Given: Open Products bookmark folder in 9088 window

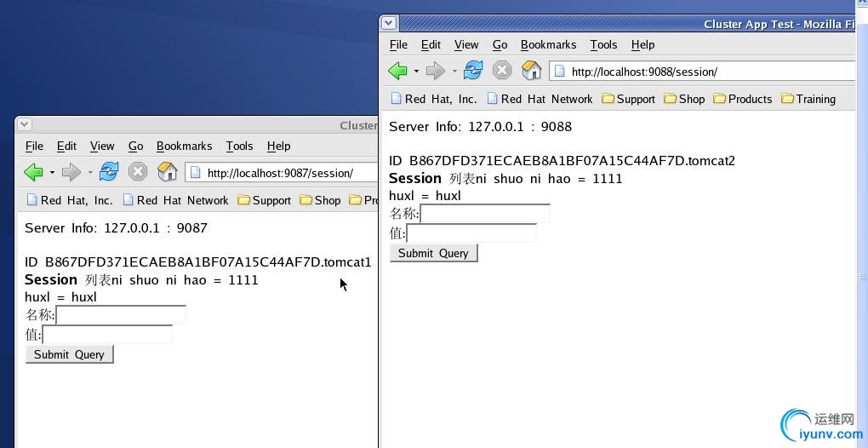Looking at the screenshot, I should [743, 99].
